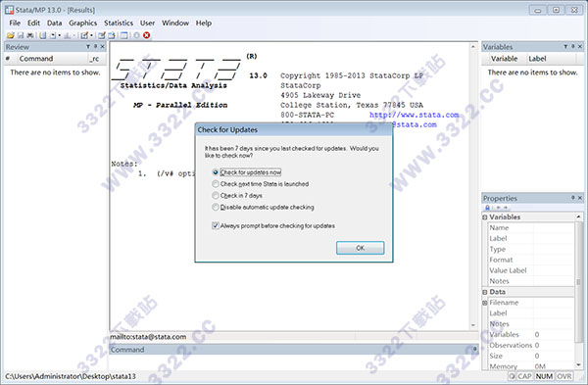Open the Statistics menu
The image size is (588, 385).
point(119,23)
